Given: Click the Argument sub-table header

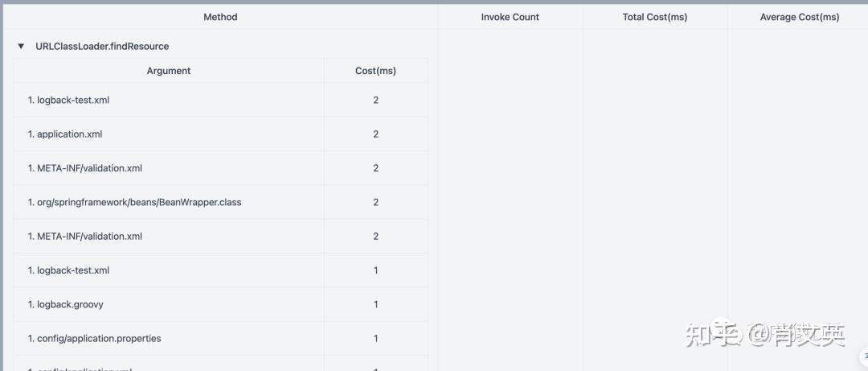Looking at the screenshot, I should tap(169, 71).
